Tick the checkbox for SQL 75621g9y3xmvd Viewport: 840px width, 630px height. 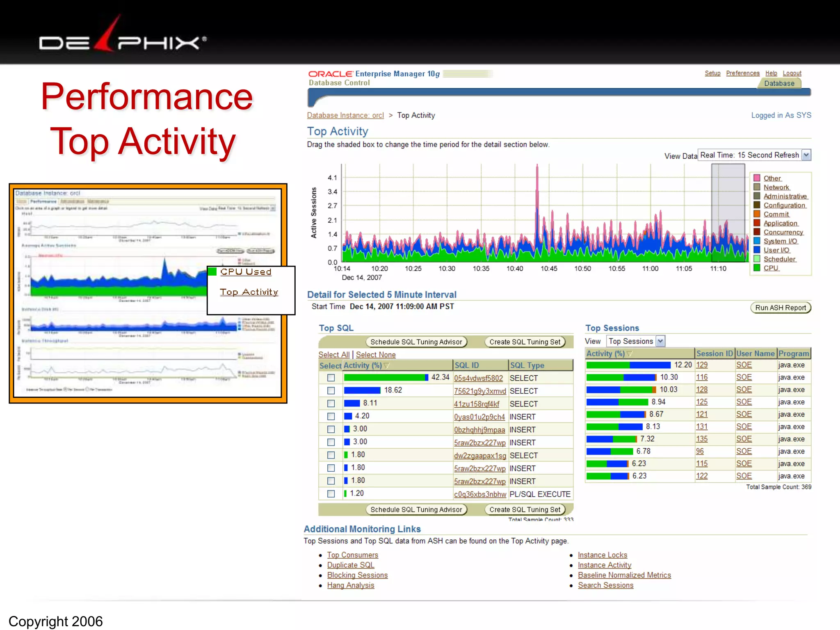click(331, 390)
